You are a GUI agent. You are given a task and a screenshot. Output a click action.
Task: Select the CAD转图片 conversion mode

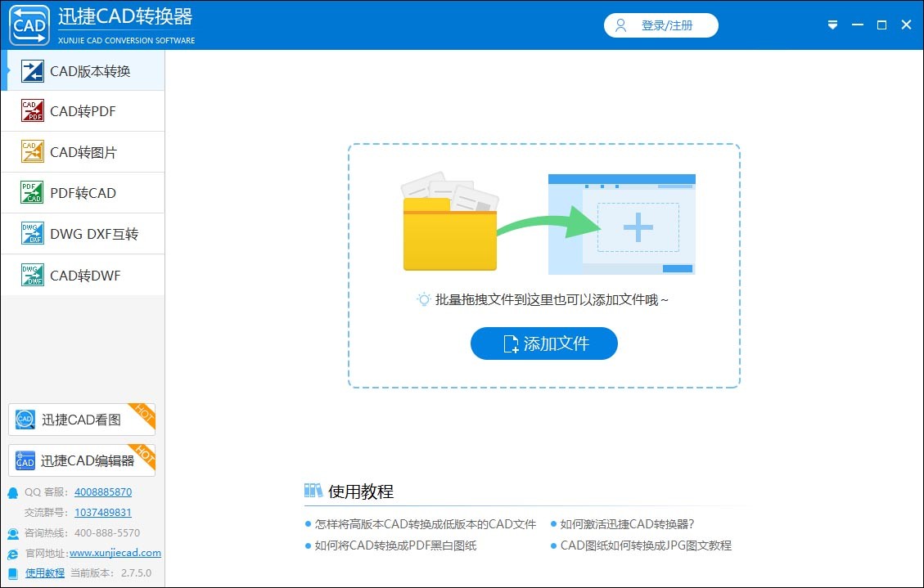pyautogui.click(x=82, y=151)
